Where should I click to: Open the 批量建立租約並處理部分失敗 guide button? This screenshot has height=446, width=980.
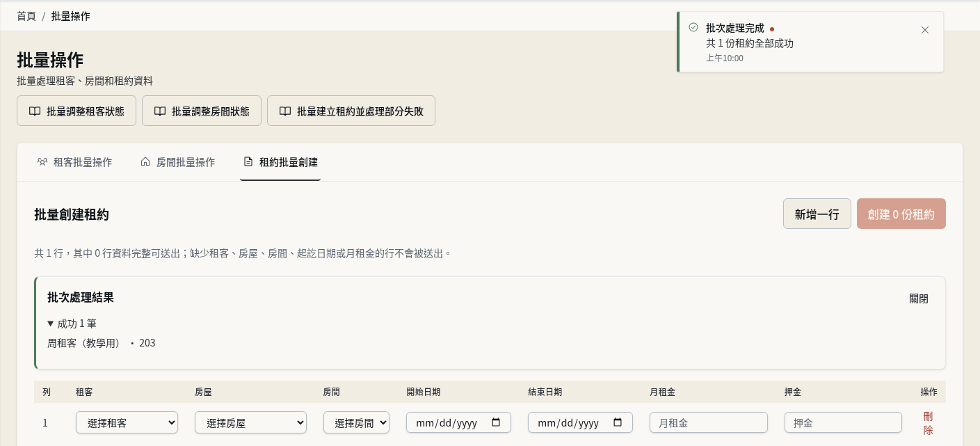click(x=351, y=111)
